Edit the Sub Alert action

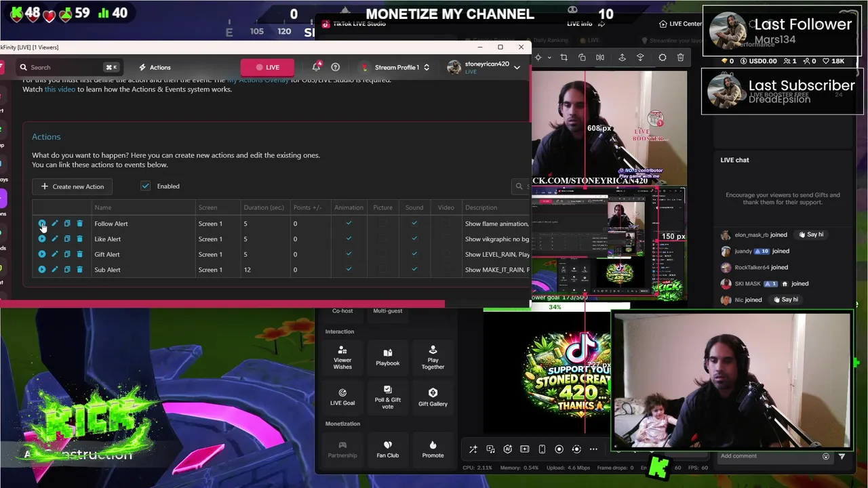click(55, 270)
